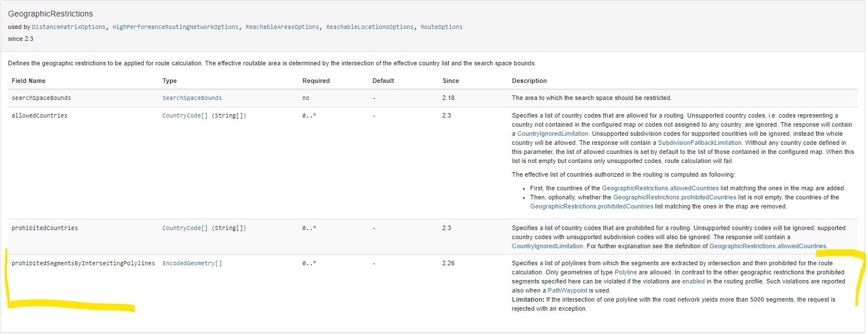
Task: Click the RouteOptions link
Action: (442, 27)
